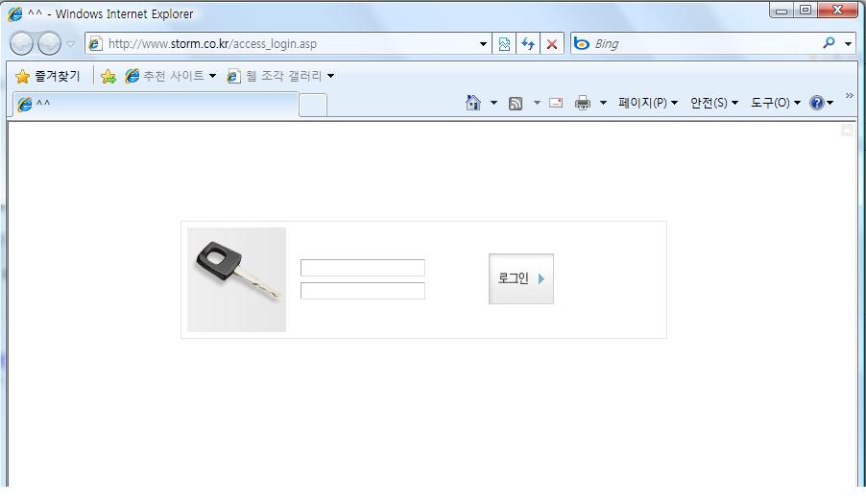This screenshot has height=504, width=866.
Task: Toggle the Compatibility View icon
Action: coord(504,43)
